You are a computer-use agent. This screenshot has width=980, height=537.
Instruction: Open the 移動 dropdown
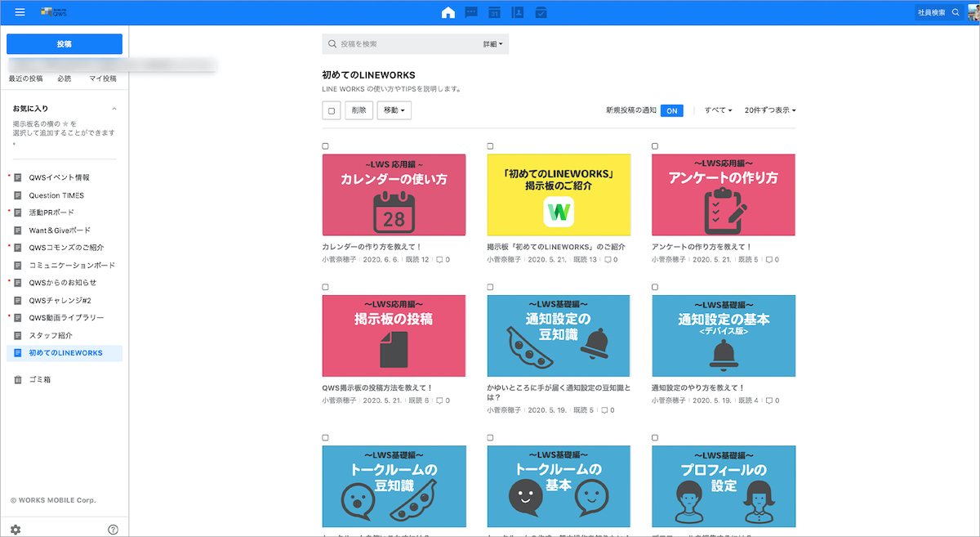pyautogui.click(x=394, y=110)
